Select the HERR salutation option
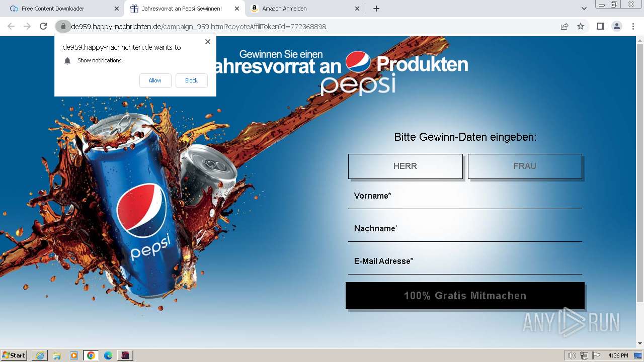The width and height of the screenshot is (644, 362). [x=405, y=166]
